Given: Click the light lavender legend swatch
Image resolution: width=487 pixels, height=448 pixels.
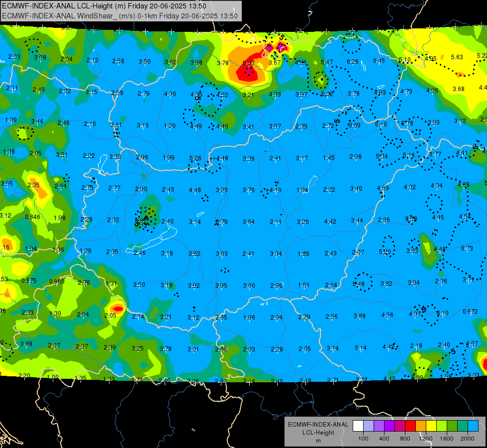Looking at the screenshot, I should (369, 426).
